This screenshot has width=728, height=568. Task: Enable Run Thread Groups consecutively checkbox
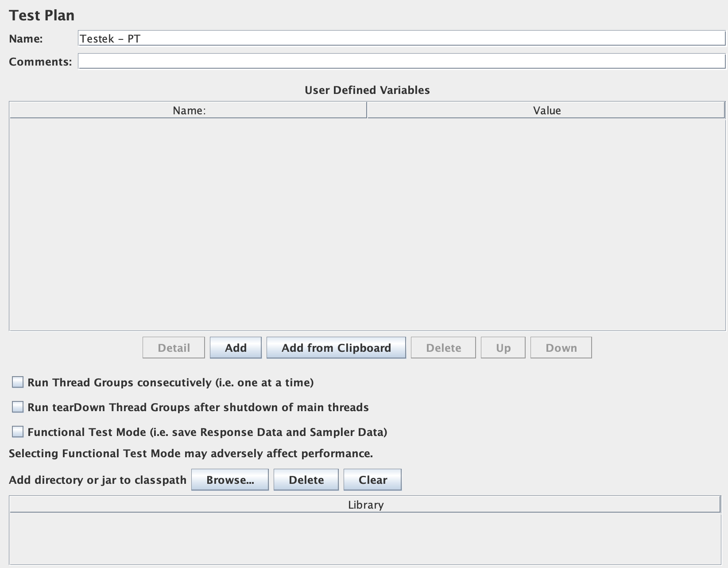[x=18, y=382]
